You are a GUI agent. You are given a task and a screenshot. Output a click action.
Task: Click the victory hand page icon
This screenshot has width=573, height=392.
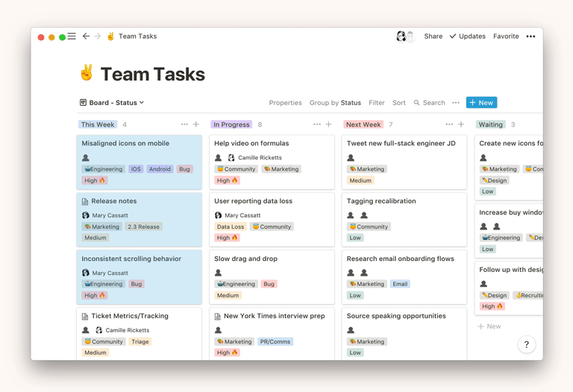click(87, 73)
